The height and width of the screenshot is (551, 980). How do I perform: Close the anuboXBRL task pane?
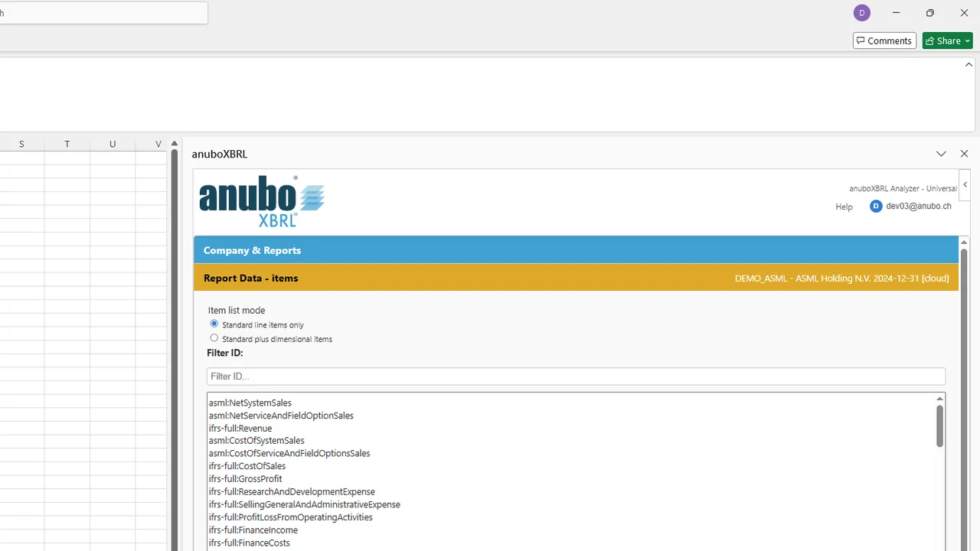point(964,154)
